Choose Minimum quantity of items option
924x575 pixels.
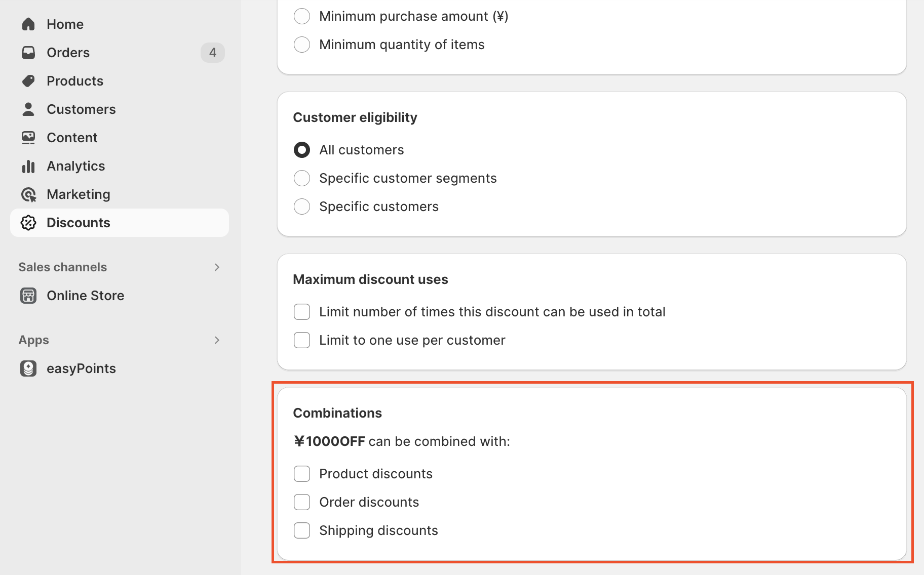(x=302, y=45)
